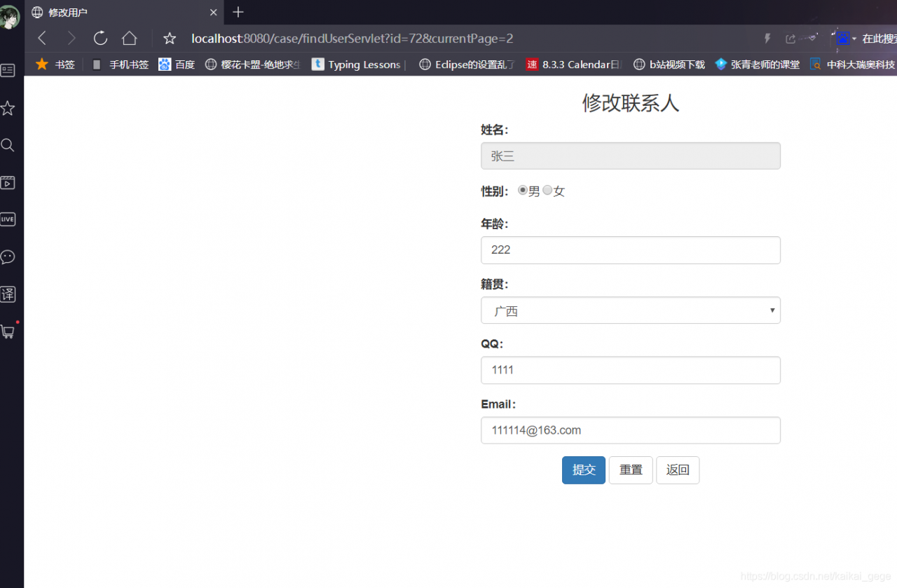Click the 提交 submit button

coord(583,470)
